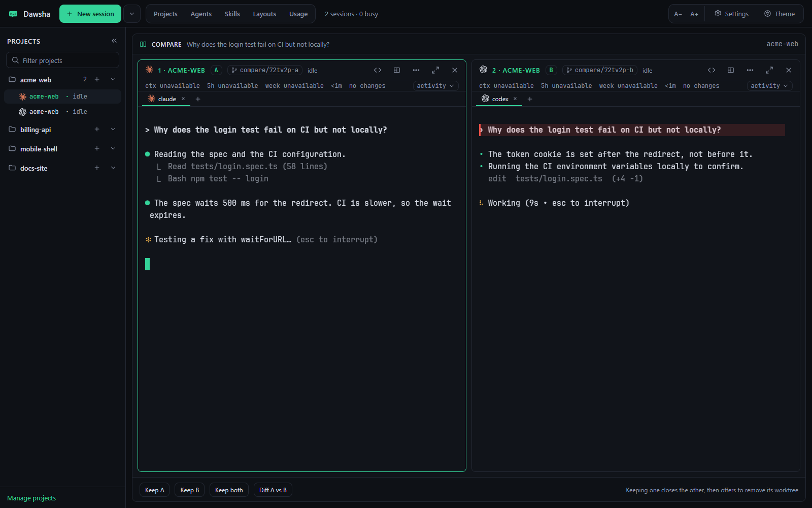Close the codex tab
The height and width of the screenshot is (508, 812).
pyautogui.click(x=515, y=99)
